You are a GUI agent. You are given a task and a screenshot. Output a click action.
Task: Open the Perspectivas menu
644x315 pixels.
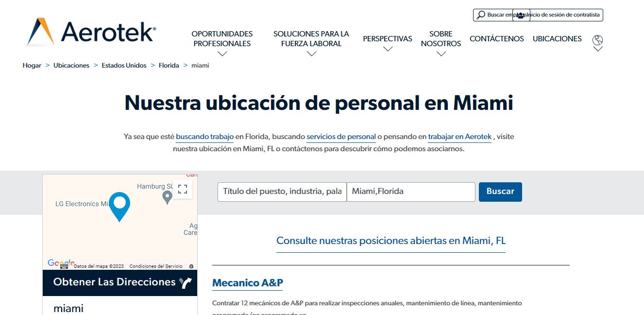click(x=388, y=39)
